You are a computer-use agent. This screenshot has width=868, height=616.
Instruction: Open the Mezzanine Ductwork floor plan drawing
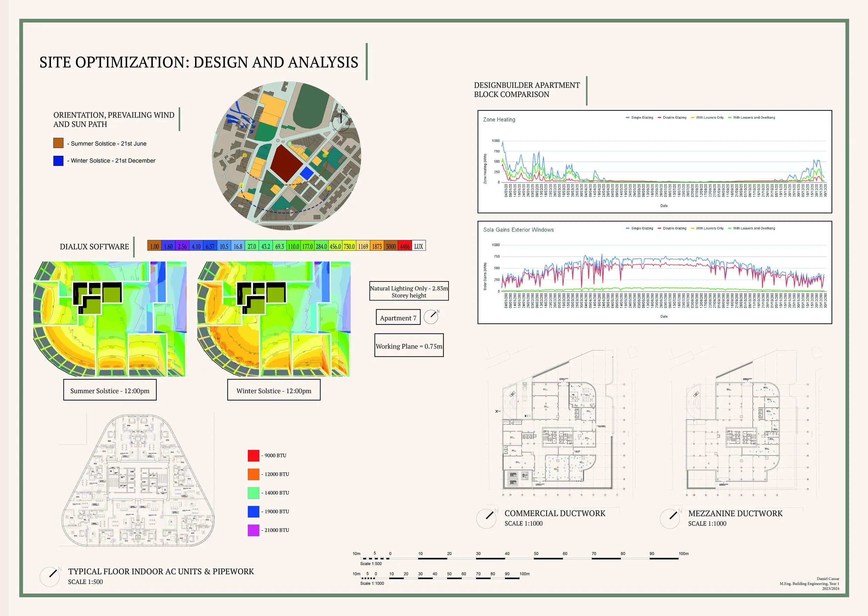[734, 436]
